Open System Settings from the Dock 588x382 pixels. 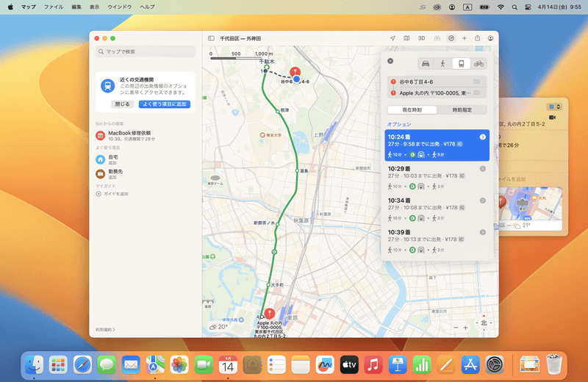[x=495, y=365]
